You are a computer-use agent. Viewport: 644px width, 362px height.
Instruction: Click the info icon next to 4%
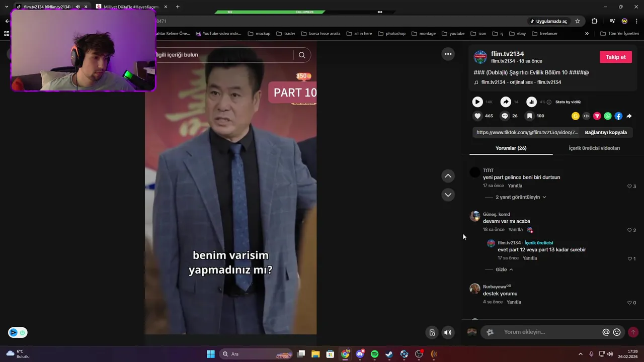point(549,102)
